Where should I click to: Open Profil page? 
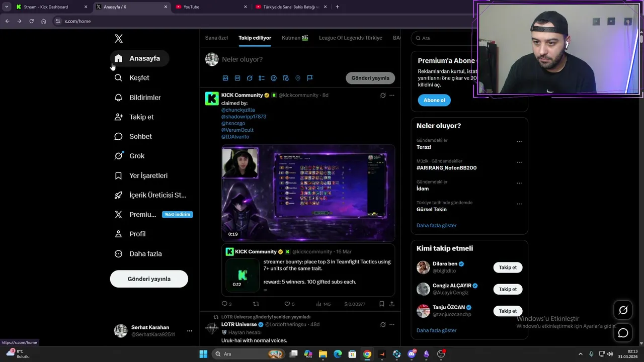point(130,234)
